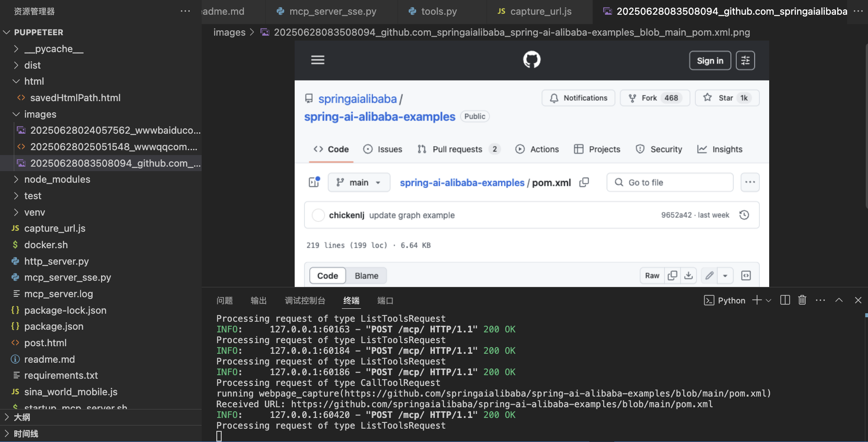This screenshot has height=442, width=868.
Task: Open editor tab bar more actions ellipsis
Action: point(858,11)
